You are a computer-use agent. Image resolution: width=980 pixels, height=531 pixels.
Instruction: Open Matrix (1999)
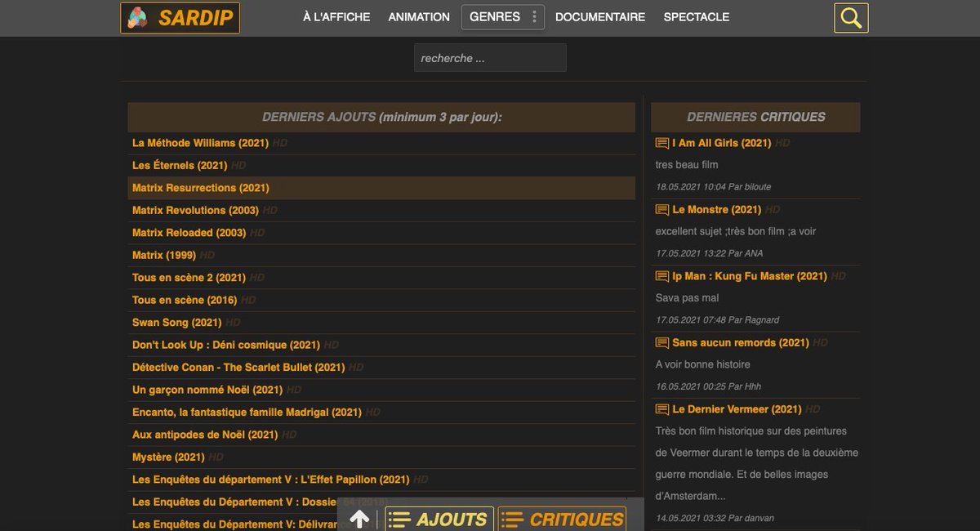click(x=164, y=255)
